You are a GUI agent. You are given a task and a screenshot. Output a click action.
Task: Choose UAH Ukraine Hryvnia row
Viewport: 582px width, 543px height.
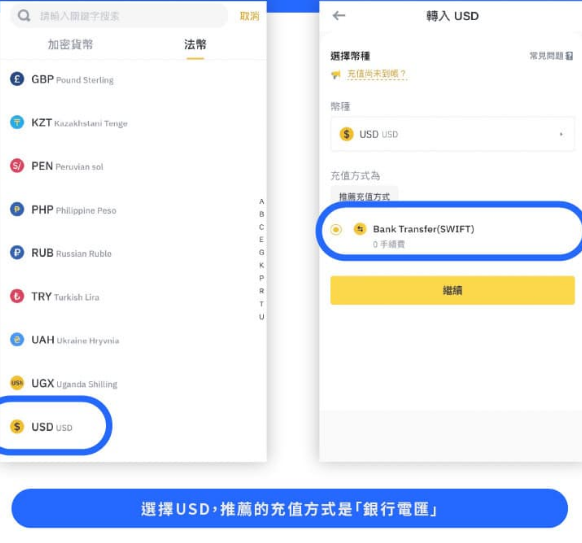point(133,340)
